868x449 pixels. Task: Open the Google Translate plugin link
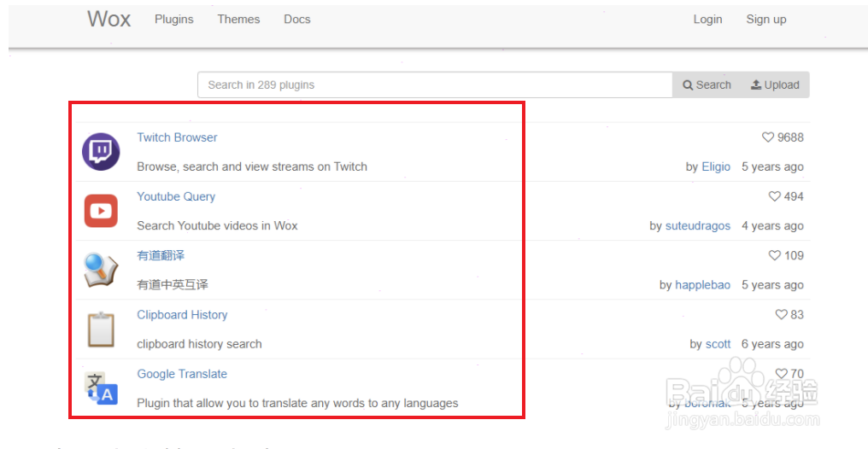[x=182, y=374]
